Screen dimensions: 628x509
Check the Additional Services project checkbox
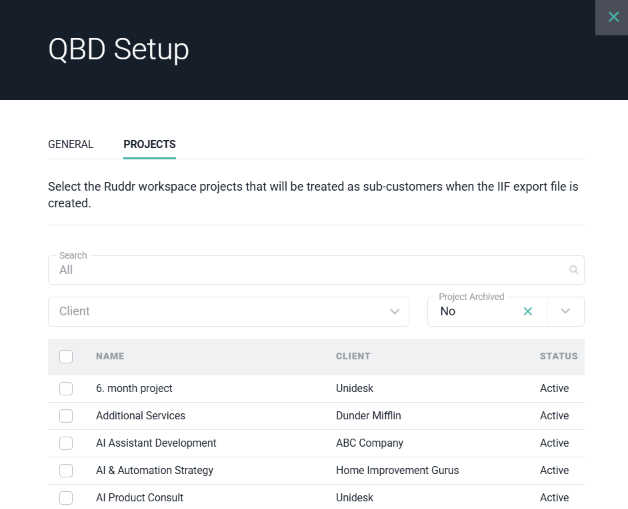tap(66, 416)
